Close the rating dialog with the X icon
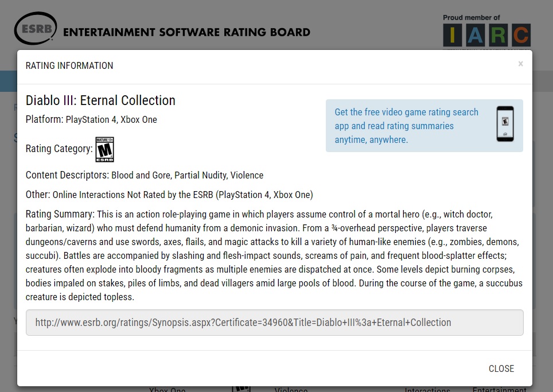The width and height of the screenshot is (553, 392). [x=520, y=64]
